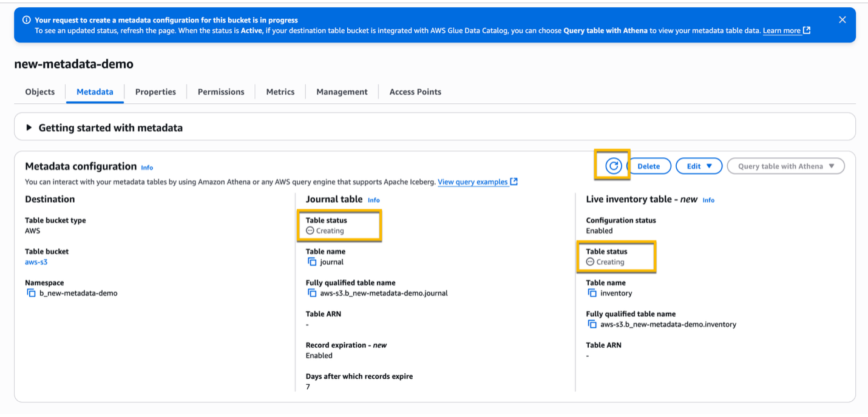Click the Delete button
The image size is (868, 417).
click(649, 166)
